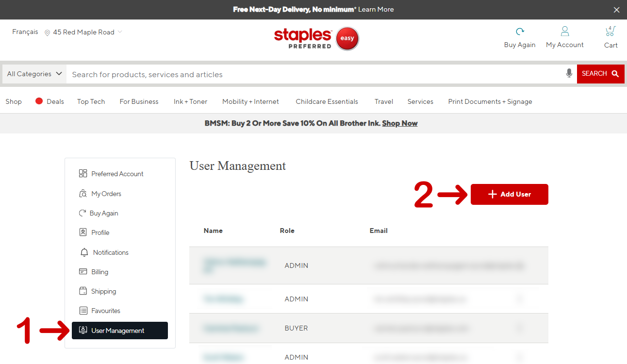Click the My Account person icon
The width and height of the screenshot is (627, 364).
click(564, 32)
